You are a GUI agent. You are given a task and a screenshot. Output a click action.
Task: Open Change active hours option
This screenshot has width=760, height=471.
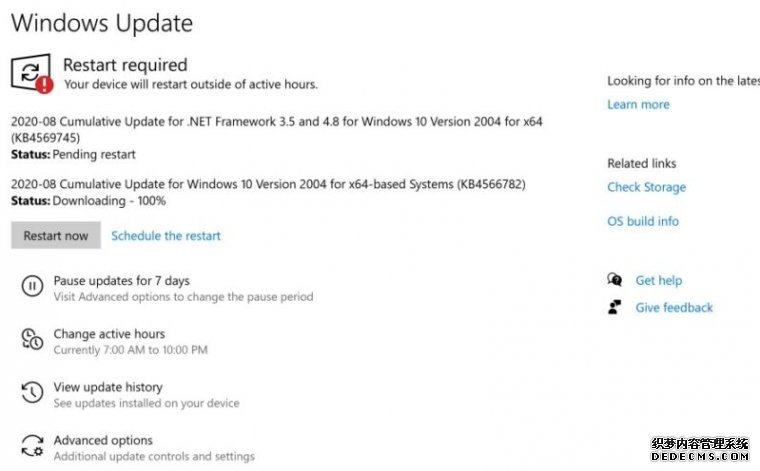109,334
